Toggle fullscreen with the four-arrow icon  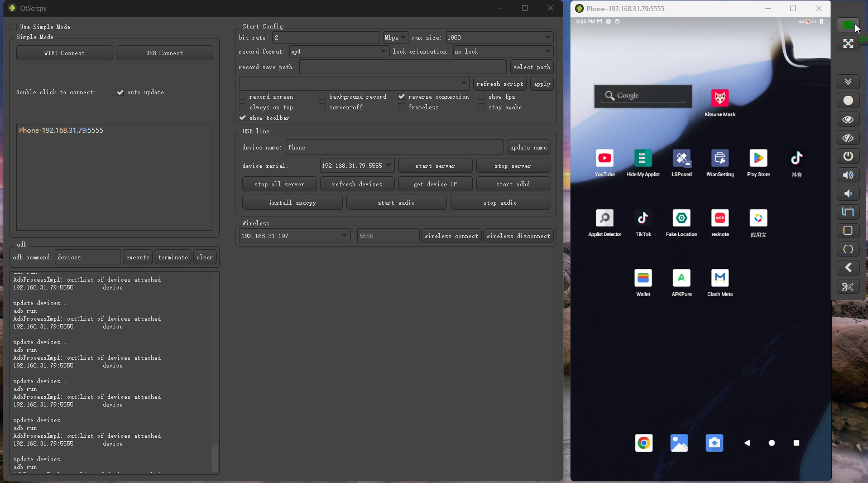coord(848,44)
